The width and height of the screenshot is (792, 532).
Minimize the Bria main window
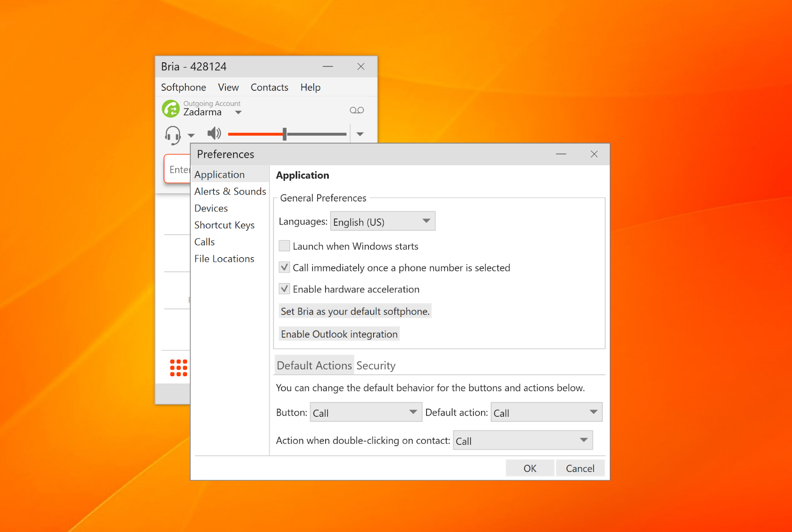pyautogui.click(x=328, y=67)
